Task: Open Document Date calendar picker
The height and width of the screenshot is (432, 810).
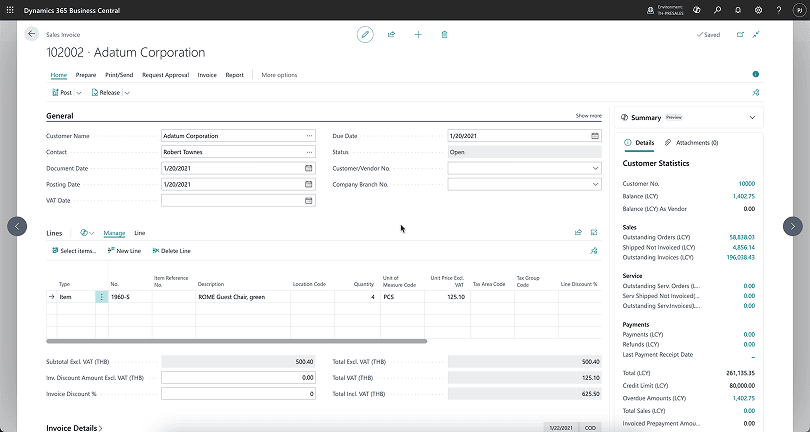Action: [x=308, y=168]
